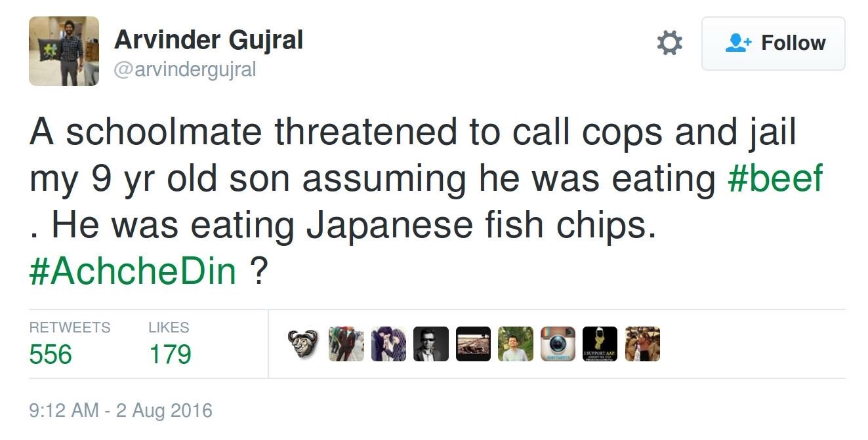The image size is (868, 440).
Task: Click the red-suited person avatar
Action: tap(346, 344)
